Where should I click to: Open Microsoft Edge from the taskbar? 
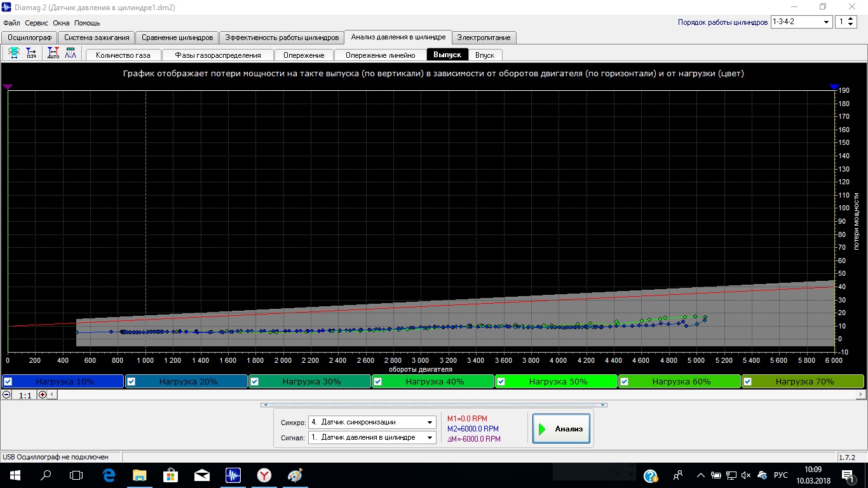pos(108,475)
